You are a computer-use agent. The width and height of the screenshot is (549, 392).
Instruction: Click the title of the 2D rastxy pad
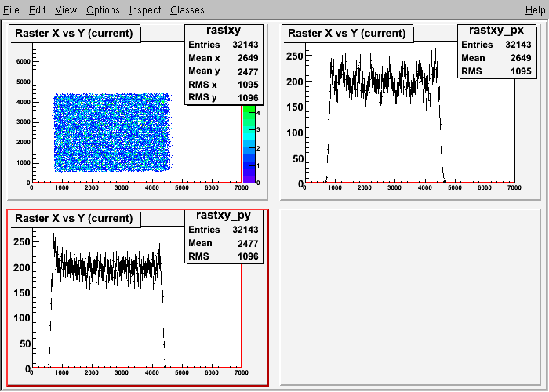(75, 33)
